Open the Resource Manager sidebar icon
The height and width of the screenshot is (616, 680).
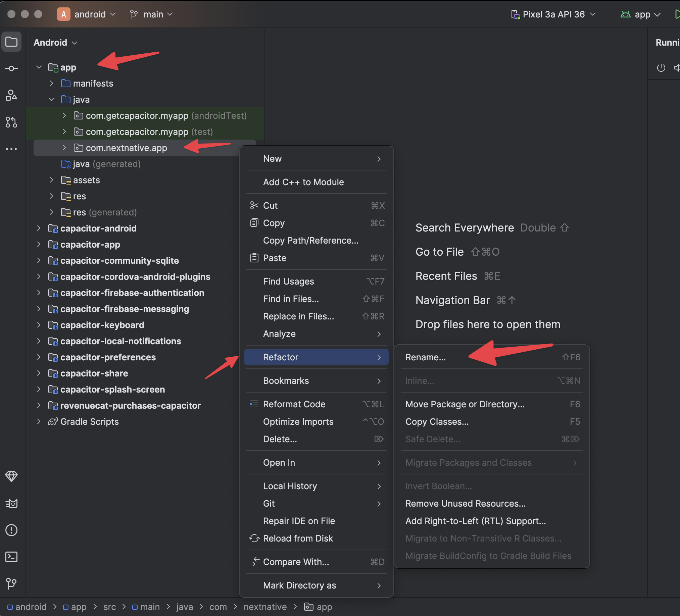coord(11,95)
